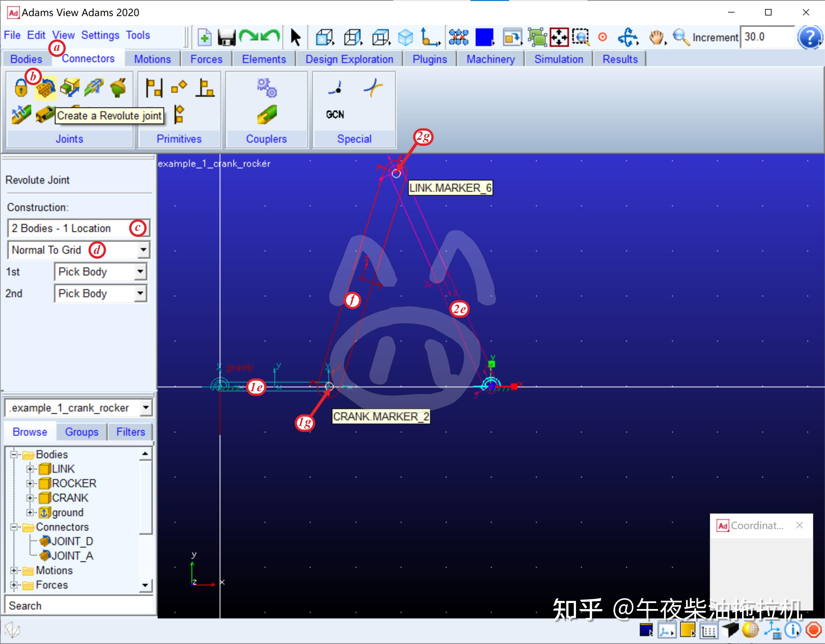The height and width of the screenshot is (644, 825).
Task: Select the rotate view icon
Action: pyautogui.click(x=628, y=37)
